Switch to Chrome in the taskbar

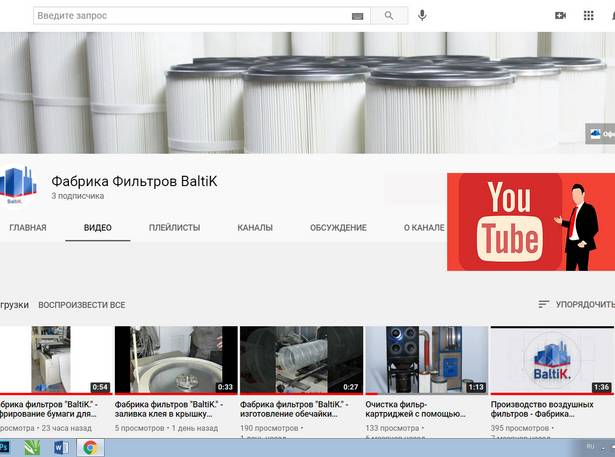(90, 447)
